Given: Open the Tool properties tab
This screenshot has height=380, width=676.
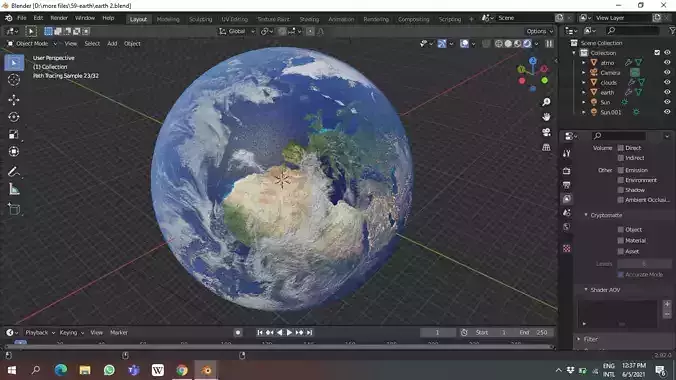Looking at the screenshot, I should 566,153.
